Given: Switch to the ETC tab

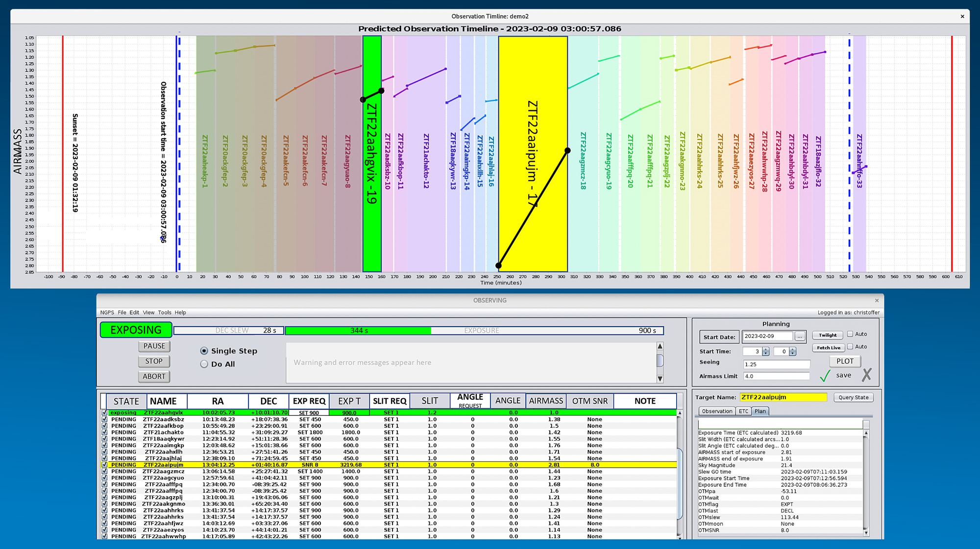Looking at the screenshot, I should [x=743, y=411].
